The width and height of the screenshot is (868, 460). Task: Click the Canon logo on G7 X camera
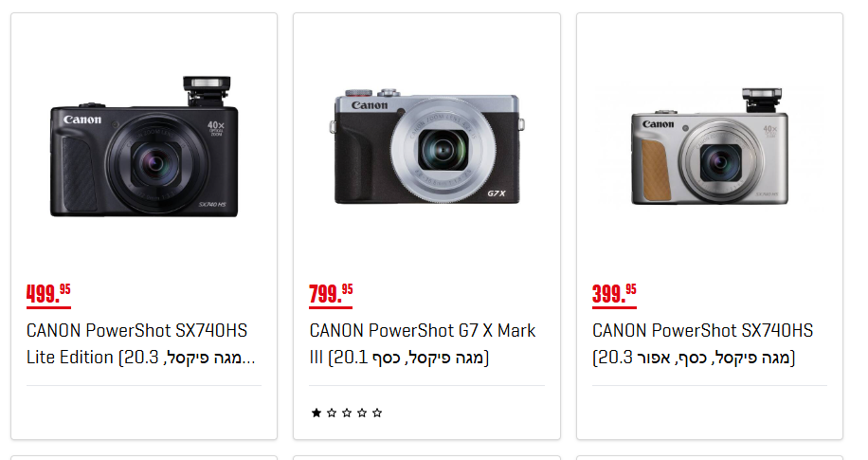click(370, 105)
